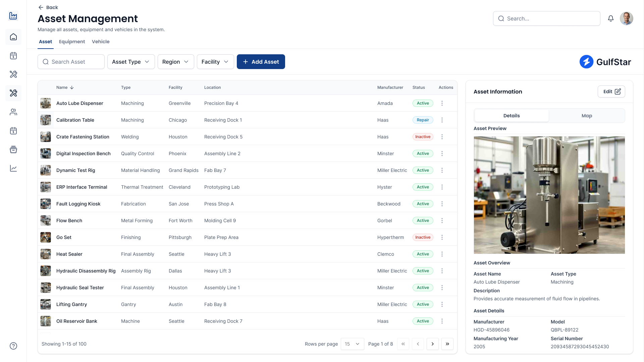Open the Rows per page dropdown
Image resolution: width=644 pixels, height=362 pixels.
click(x=352, y=344)
